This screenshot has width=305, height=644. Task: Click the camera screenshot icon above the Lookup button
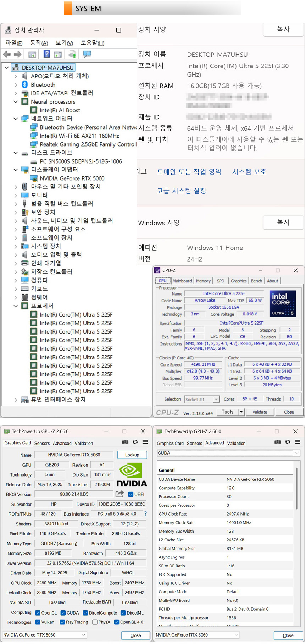125,442
